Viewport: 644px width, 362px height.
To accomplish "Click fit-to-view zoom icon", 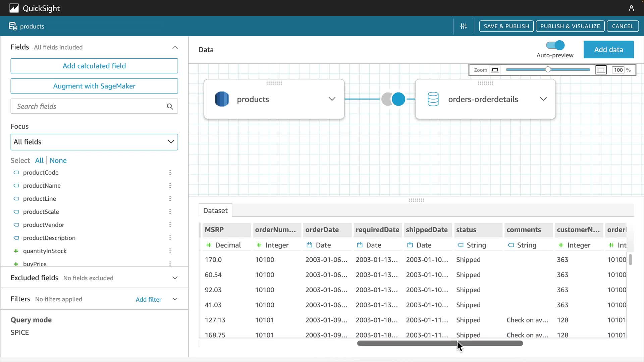I will pyautogui.click(x=601, y=70).
